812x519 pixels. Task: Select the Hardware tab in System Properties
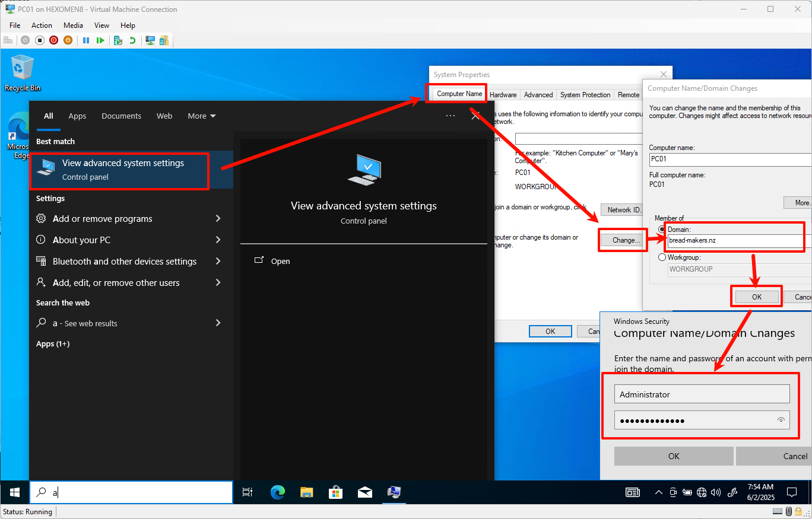(x=503, y=95)
